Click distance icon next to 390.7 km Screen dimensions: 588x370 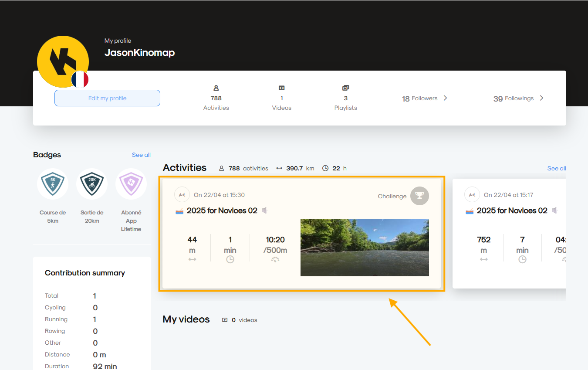(x=279, y=168)
